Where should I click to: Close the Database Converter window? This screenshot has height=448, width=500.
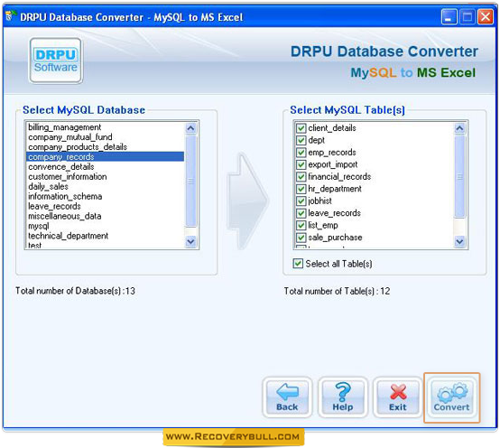486,16
